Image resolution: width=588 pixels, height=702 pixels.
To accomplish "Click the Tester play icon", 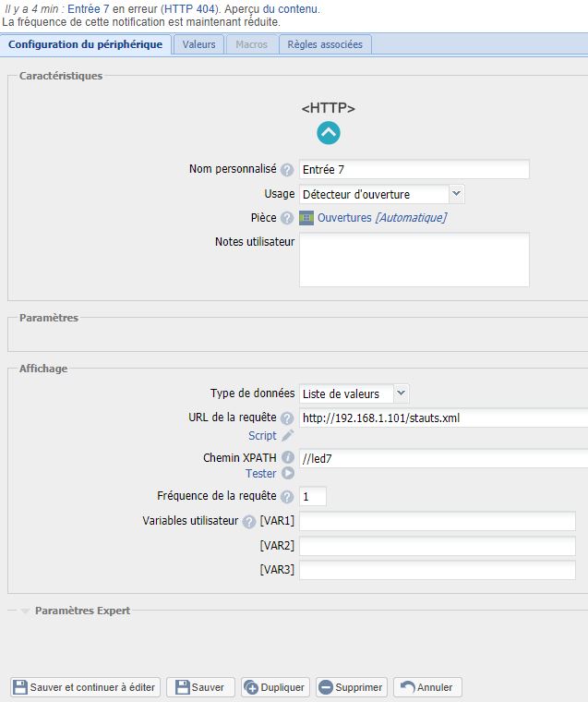I will click(x=287, y=474).
